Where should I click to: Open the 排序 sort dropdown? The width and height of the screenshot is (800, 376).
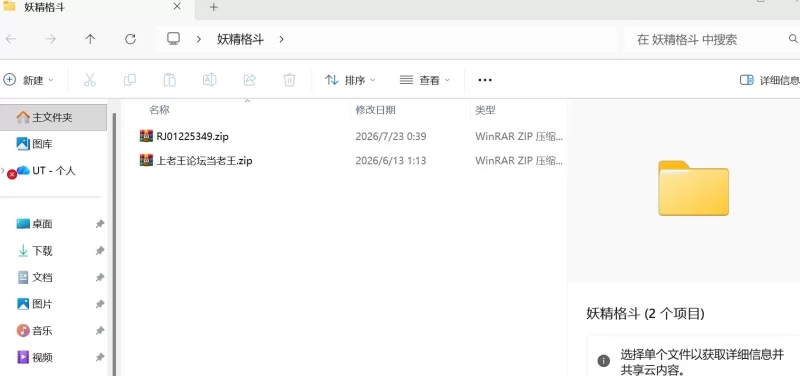point(351,80)
